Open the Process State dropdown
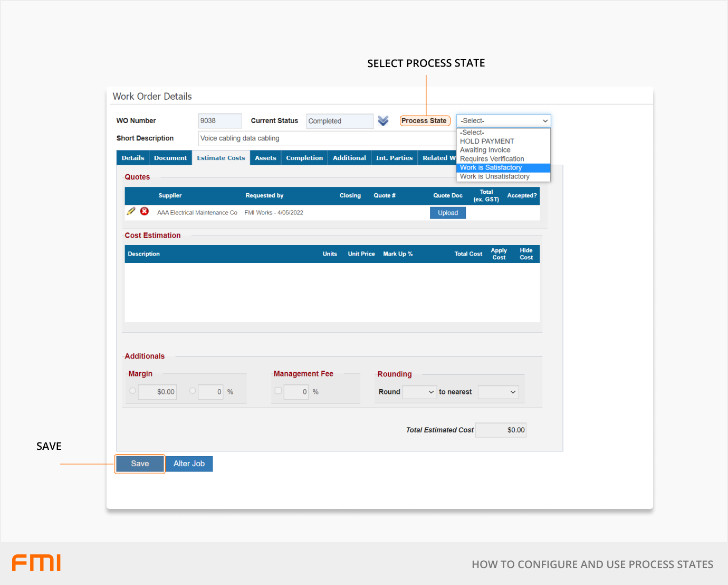Screen dimensions: 728x585 [x=503, y=121]
